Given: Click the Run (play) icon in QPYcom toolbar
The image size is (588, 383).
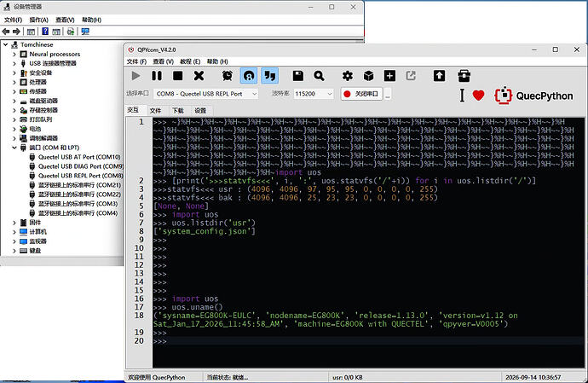Looking at the screenshot, I should point(135,76).
